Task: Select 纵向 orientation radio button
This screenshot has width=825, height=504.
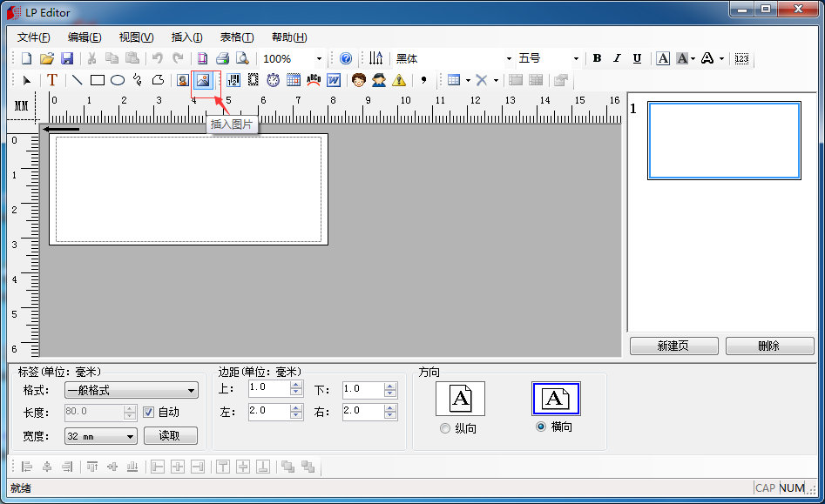Action: click(446, 428)
